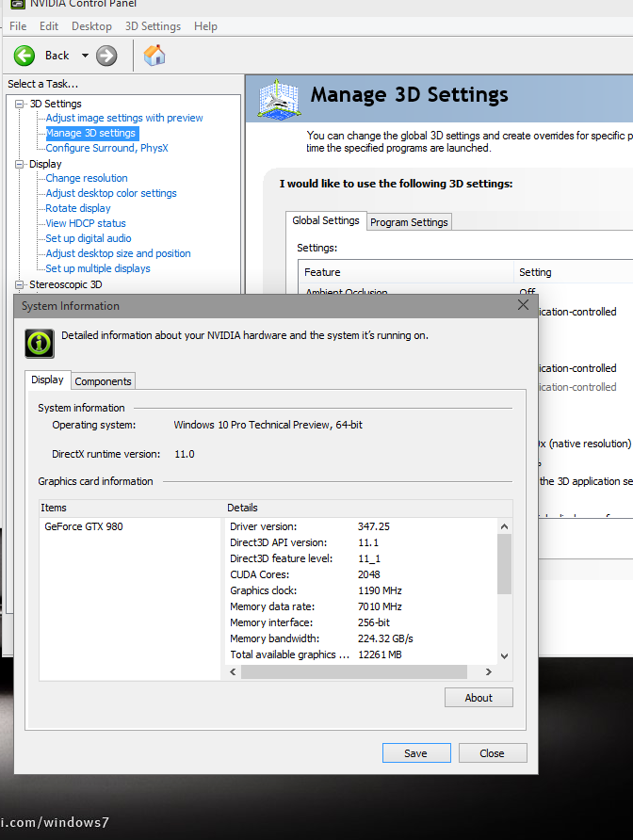Click the Driver version value 347.25

click(374, 526)
